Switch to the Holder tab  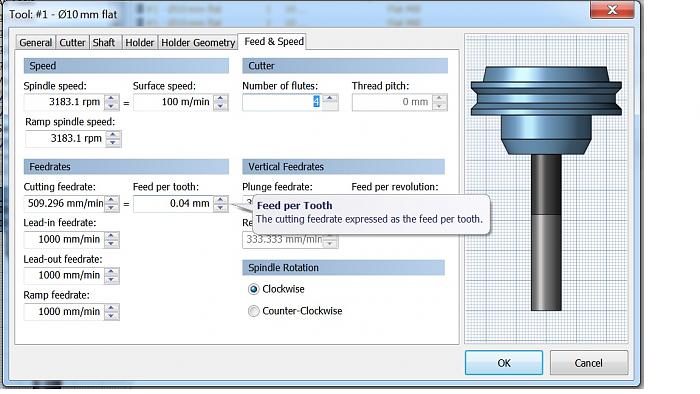click(139, 42)
